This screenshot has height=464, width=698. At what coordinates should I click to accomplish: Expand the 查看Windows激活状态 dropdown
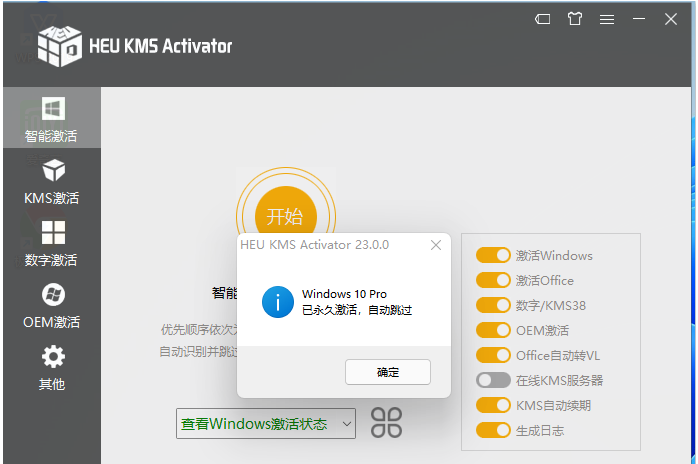[266, 424]
